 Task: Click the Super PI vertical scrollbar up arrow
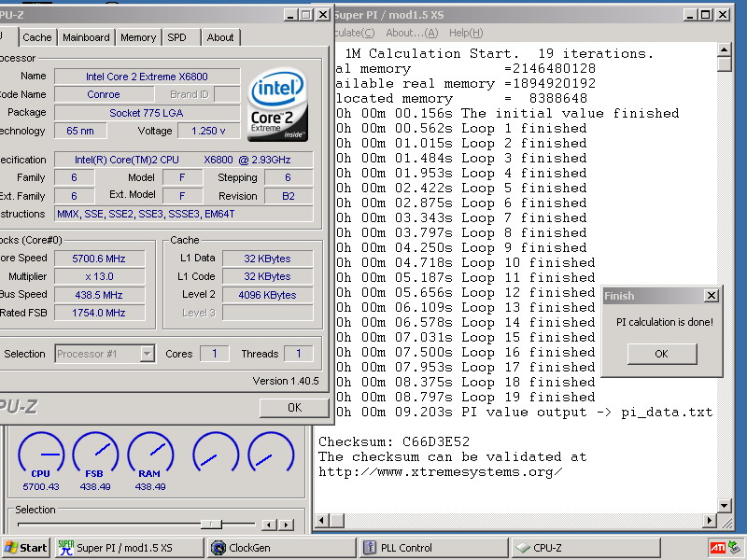725,49
